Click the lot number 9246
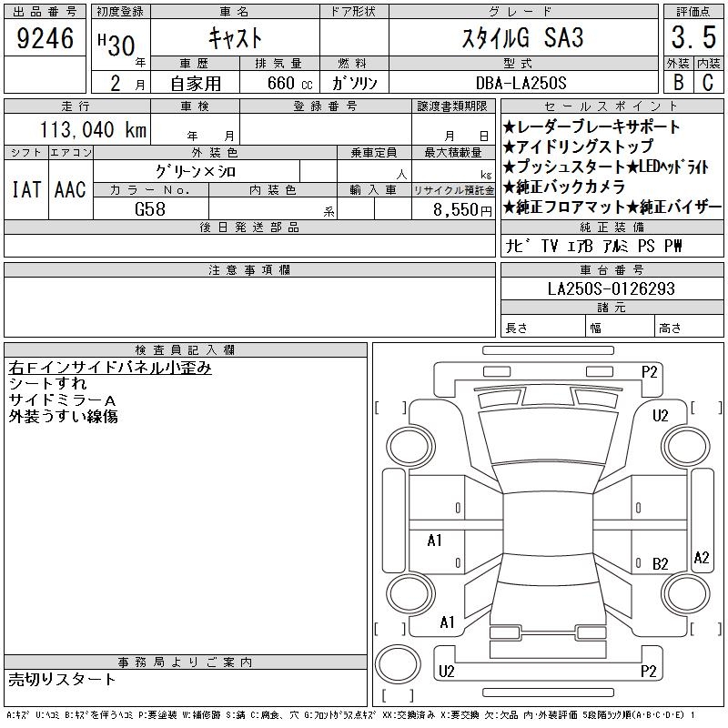This screenshot has width=728, height=728. pos(45,38)
